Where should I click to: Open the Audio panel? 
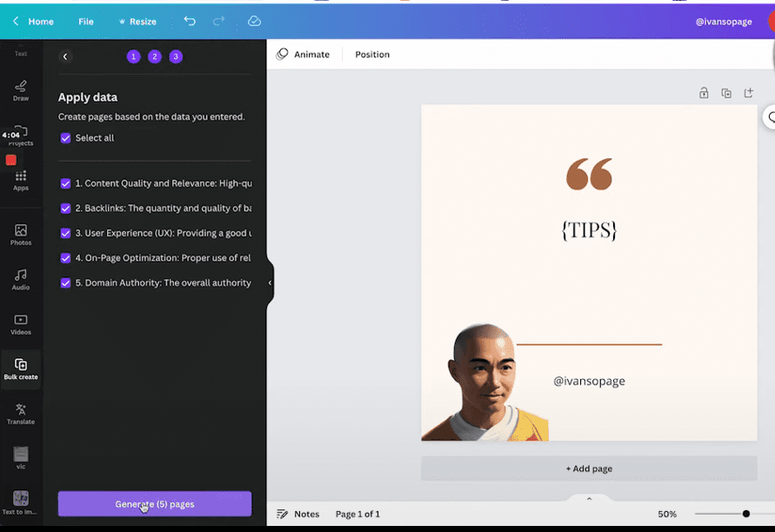21,279
